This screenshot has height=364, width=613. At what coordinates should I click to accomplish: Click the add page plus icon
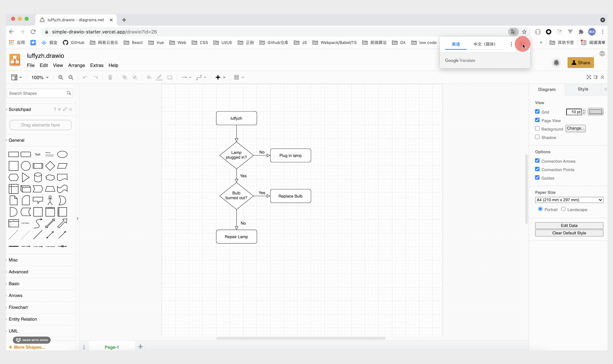pos(141,347)
